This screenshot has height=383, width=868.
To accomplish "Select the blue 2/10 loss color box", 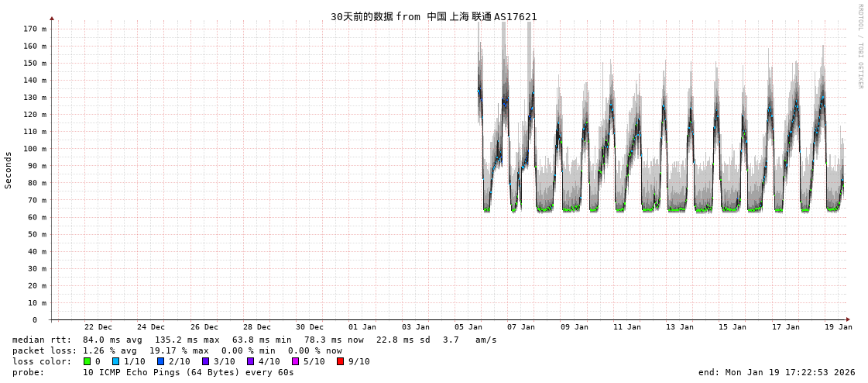I will (160, 361).
